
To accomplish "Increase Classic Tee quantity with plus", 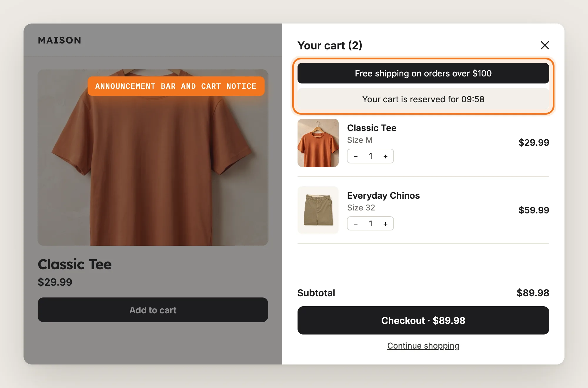I will pyautogui.click(x=385, y=156).
